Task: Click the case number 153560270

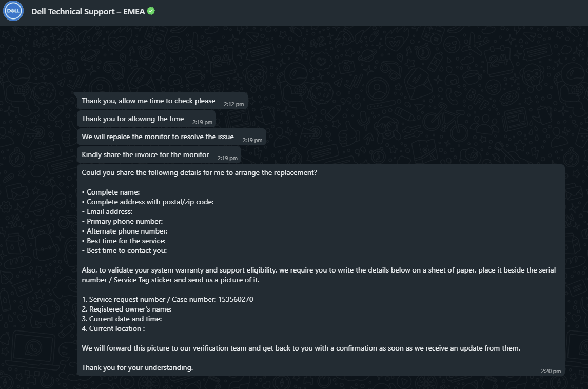Action: pos(236,299)
